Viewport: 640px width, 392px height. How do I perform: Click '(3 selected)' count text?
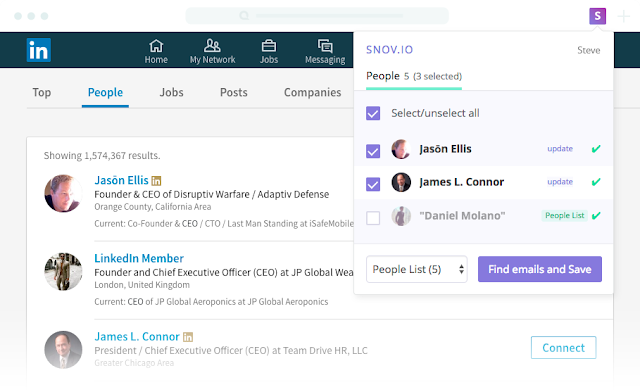(x=437, y=76)
